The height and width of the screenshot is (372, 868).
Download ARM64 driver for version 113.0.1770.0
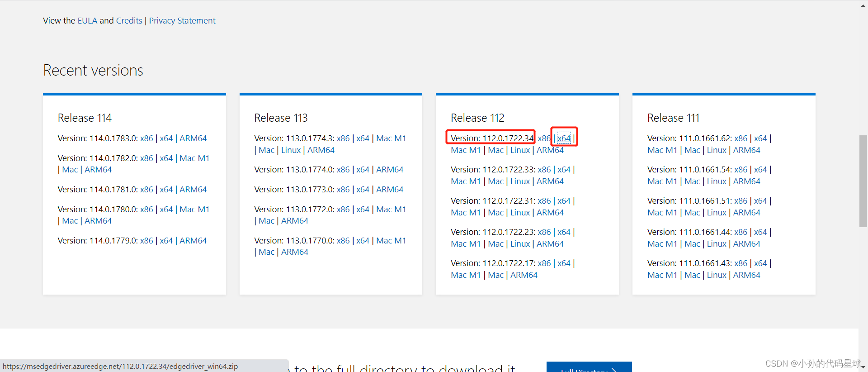[x=295, y=252]
